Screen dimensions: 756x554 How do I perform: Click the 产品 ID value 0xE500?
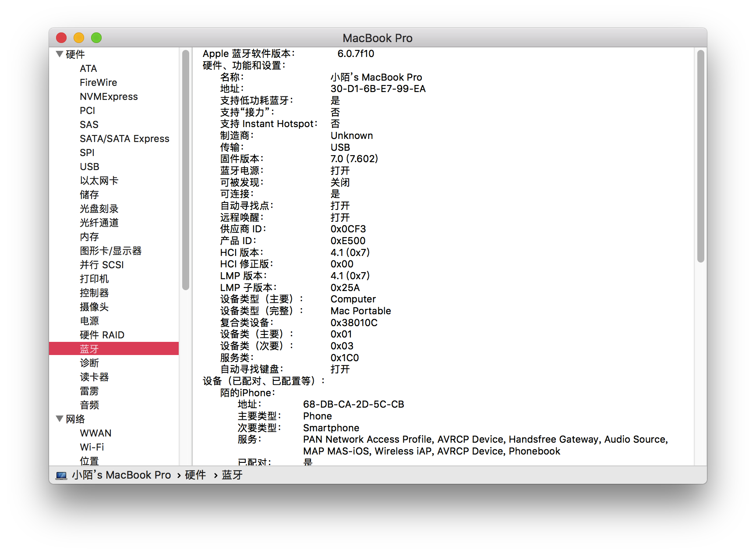click(x=348, y=241)
